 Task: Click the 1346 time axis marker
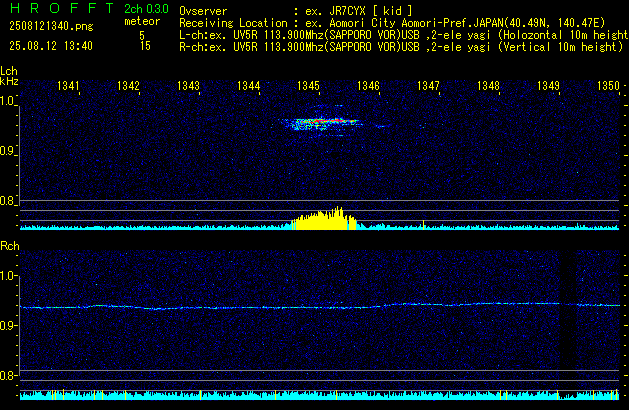[368, 86]
